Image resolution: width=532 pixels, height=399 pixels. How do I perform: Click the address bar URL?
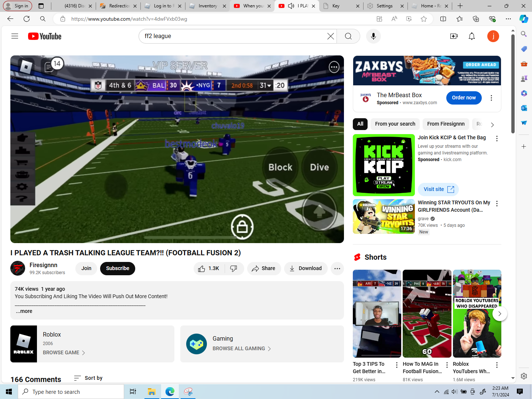tap(129, 19)
